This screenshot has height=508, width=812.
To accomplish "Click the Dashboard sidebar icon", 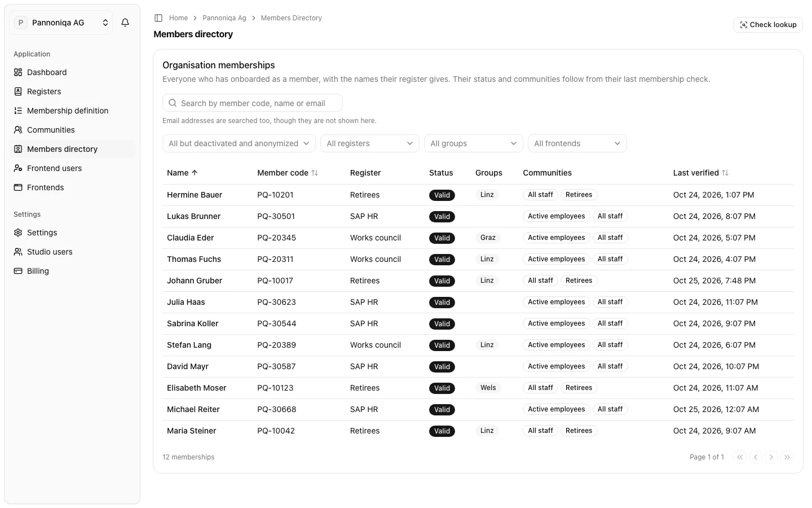I will [18, 72].
